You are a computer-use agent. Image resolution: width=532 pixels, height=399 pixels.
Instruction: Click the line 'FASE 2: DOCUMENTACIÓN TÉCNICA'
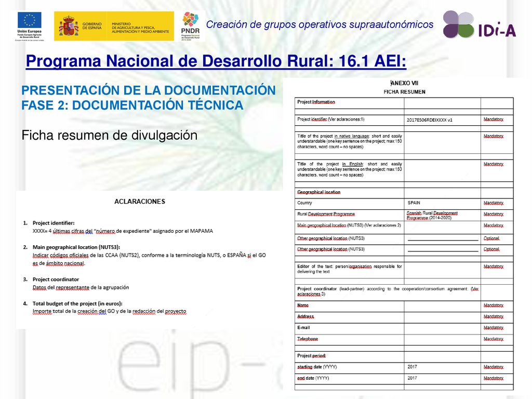pos(132,105)
